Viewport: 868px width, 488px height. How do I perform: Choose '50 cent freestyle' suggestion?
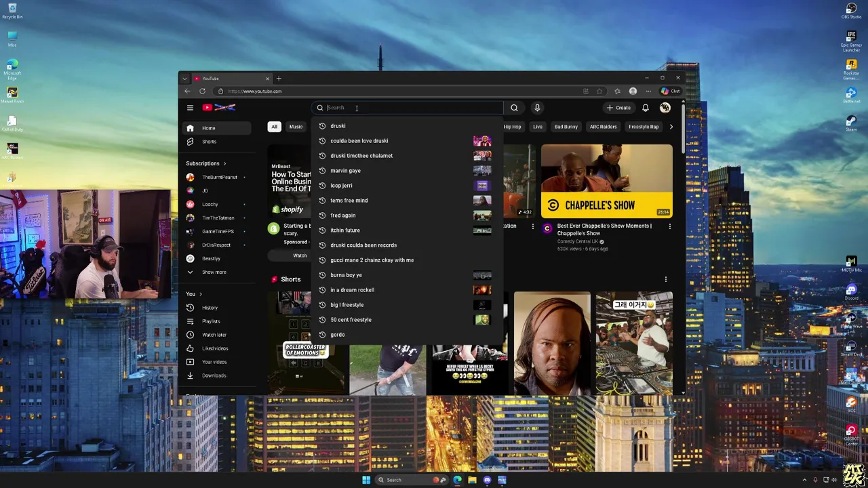tap(406, 320)
